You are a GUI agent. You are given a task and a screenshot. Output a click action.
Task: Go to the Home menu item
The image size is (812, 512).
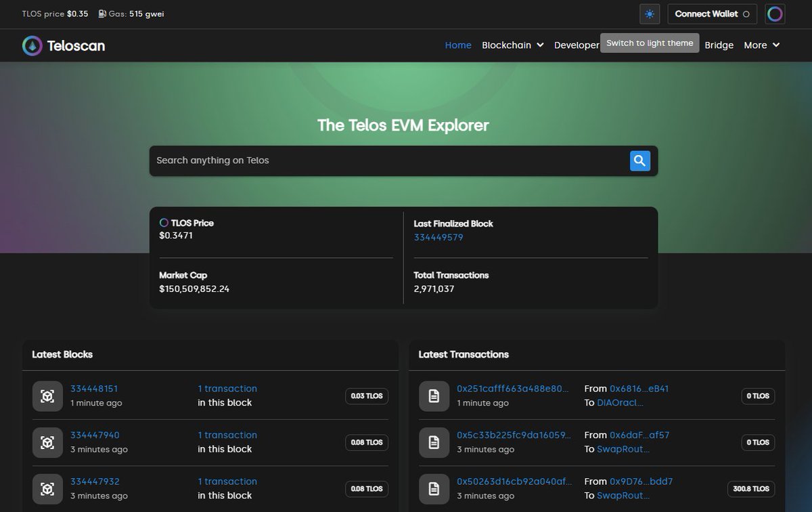(x=458, y=45)
